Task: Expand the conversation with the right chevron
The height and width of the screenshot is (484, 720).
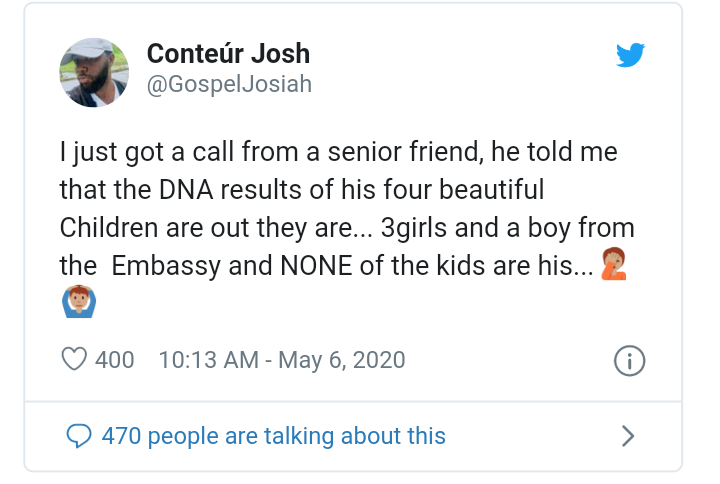Action: 628,436
